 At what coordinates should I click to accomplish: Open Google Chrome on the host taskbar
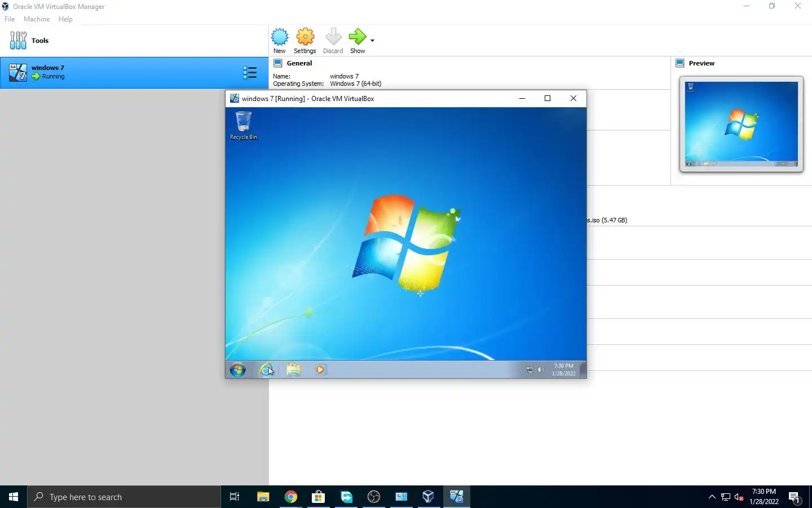(291, 497)
